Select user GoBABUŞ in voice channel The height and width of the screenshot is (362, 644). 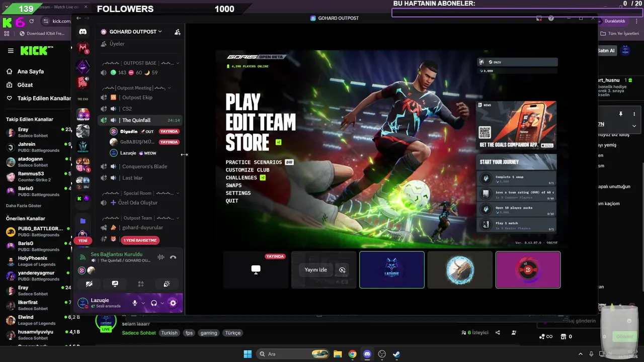[137, 142]
